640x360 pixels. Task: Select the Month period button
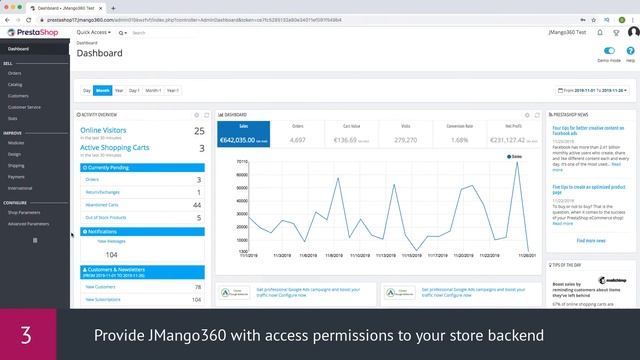(102, 90)
